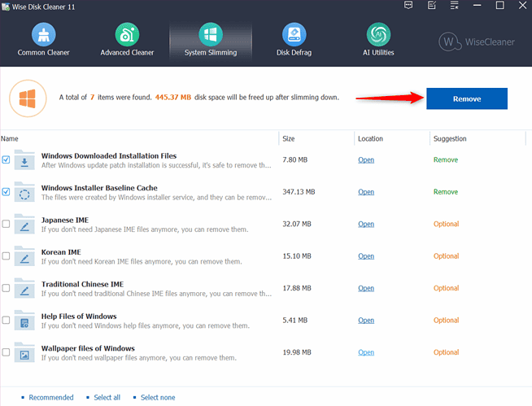The image size is (532, 406).
Task: Switch to the Disk Defrag tool
Action: [x=293, y=40]
